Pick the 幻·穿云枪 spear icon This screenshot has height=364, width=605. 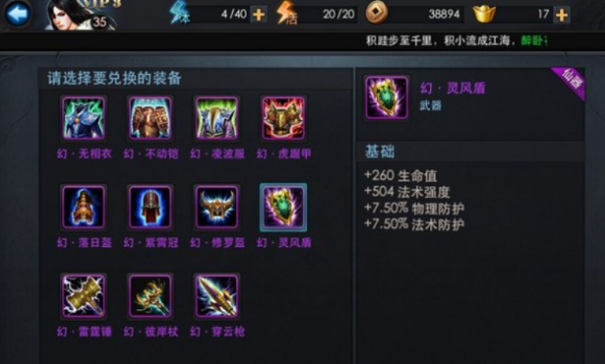217,296
